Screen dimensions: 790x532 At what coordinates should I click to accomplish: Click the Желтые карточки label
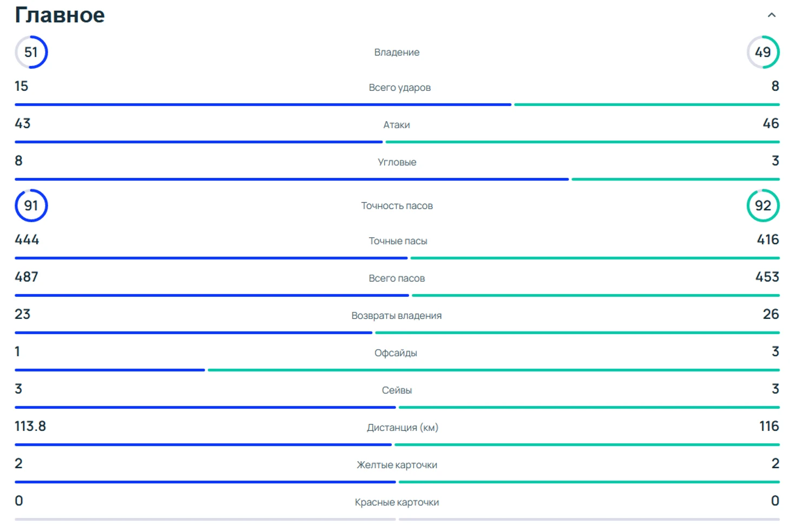point(397,465)
